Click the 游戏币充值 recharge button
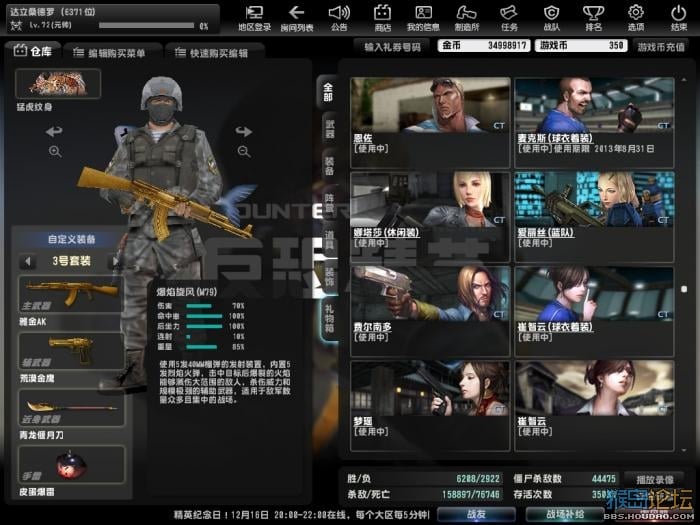The height and width of the screenshot is (525, 700). click(x=661, y=46)
